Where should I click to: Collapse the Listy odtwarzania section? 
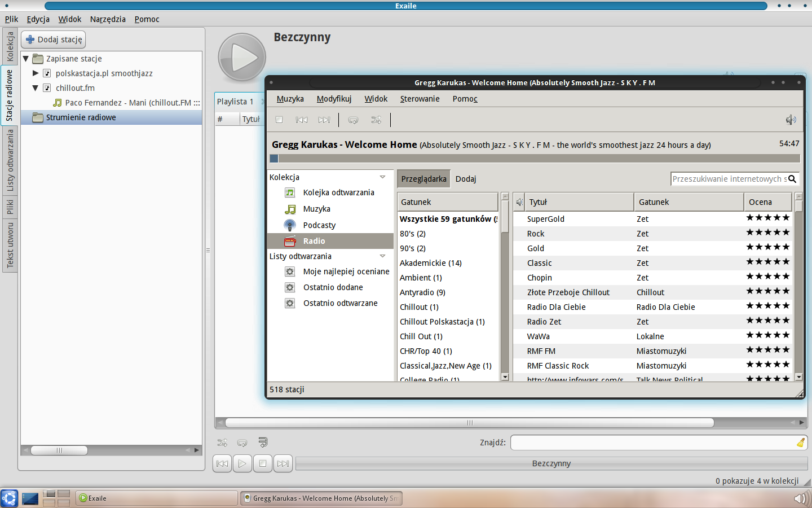[x=383, y=256]
